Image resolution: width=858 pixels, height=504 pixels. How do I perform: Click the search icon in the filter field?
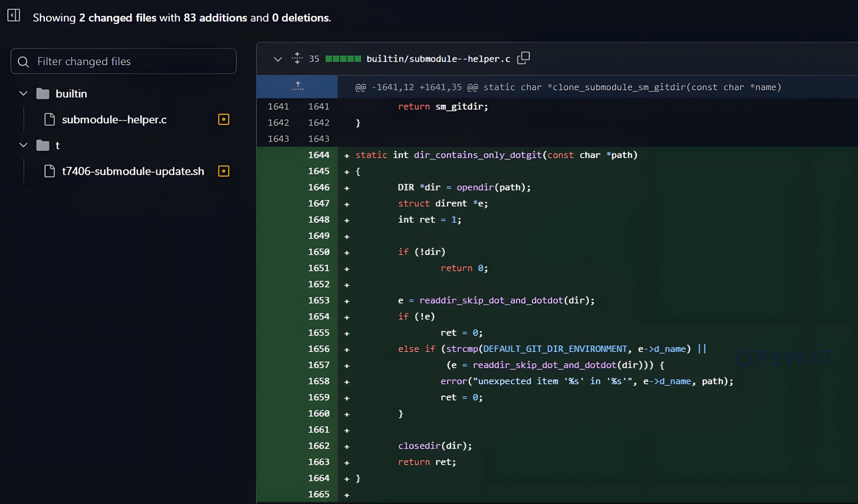[x=23, y=61]
